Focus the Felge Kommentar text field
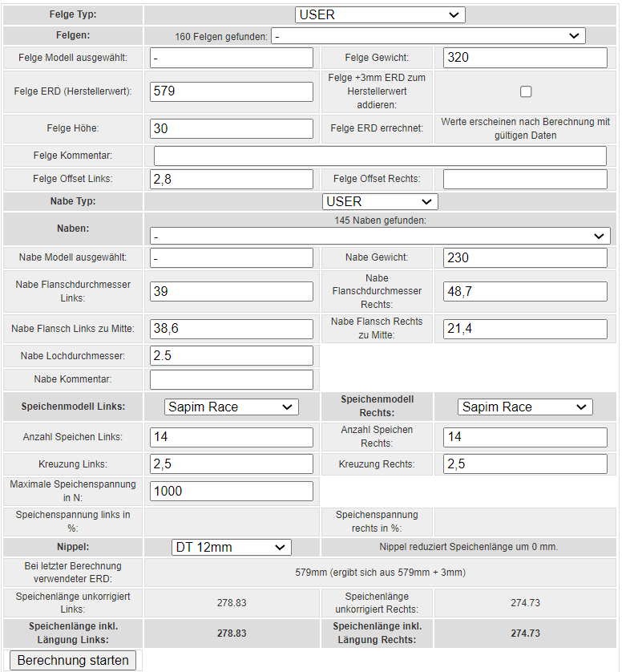The image size is (638, 672). [380, 156]
